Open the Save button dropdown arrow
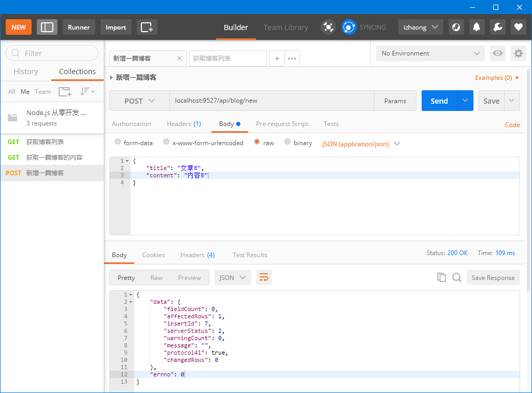Screen dimensions: 532x393 512,101
